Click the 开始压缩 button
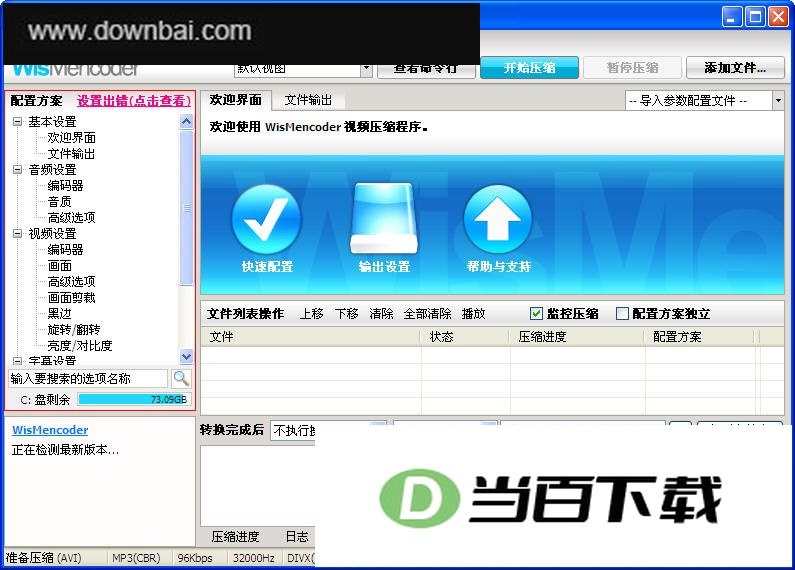Screen dimensions: 795x570 coord(529,67)
